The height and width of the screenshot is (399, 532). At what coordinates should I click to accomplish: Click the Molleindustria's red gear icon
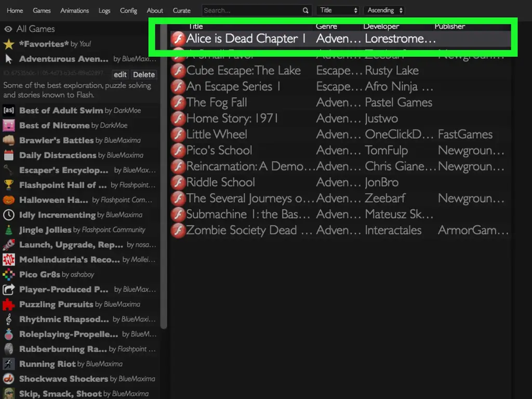[x=9, y=260]
